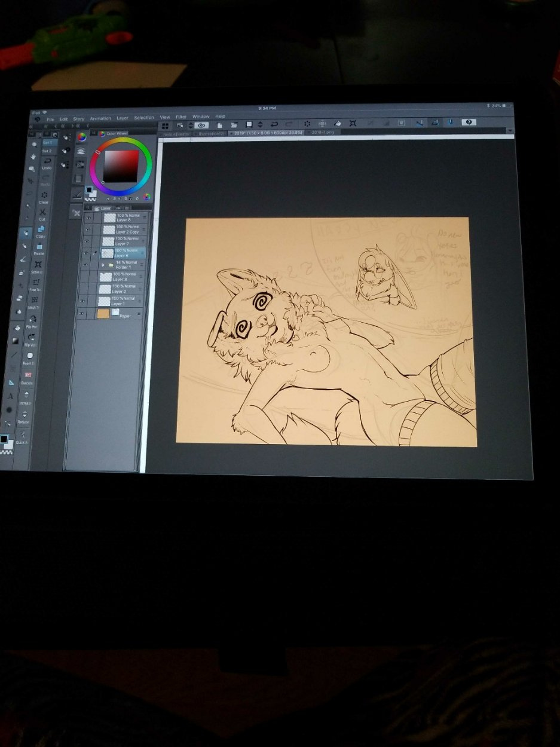
Task: Select the Ruler tool
Action: pyautogui.click(x=12, y=382)
